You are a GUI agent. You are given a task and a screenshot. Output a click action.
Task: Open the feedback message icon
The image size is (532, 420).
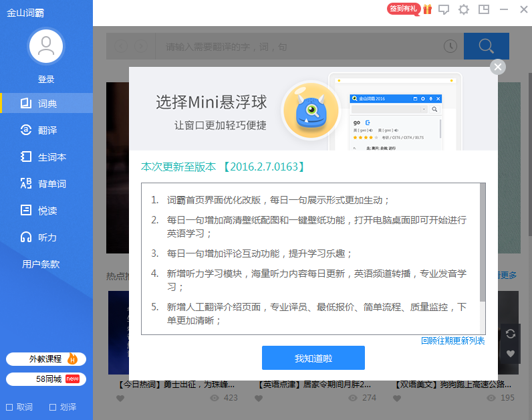pos(444,9)
